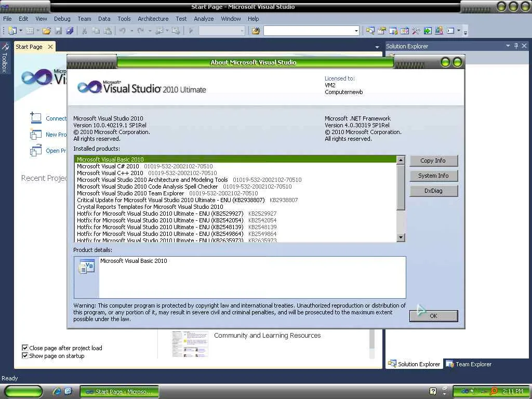This screenshot has height=399, width=532.
Task: Click the Start Page toolbar icon
Action: [x=428, y=31]
